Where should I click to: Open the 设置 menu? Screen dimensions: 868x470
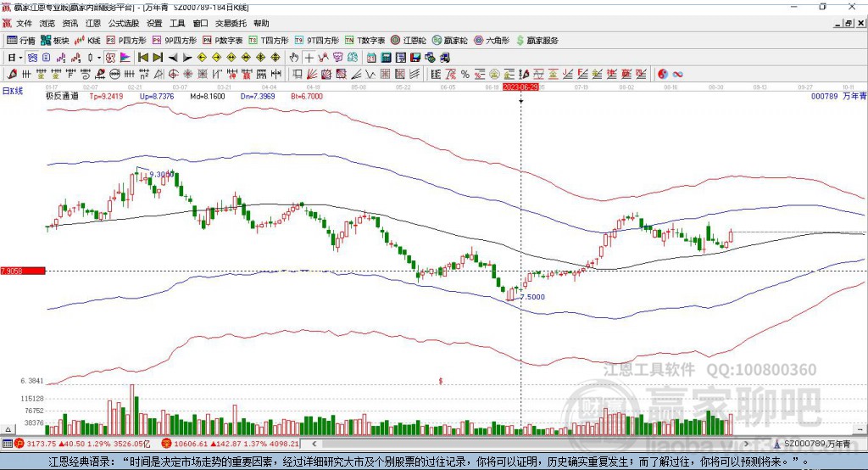click(x=154, y=23)
